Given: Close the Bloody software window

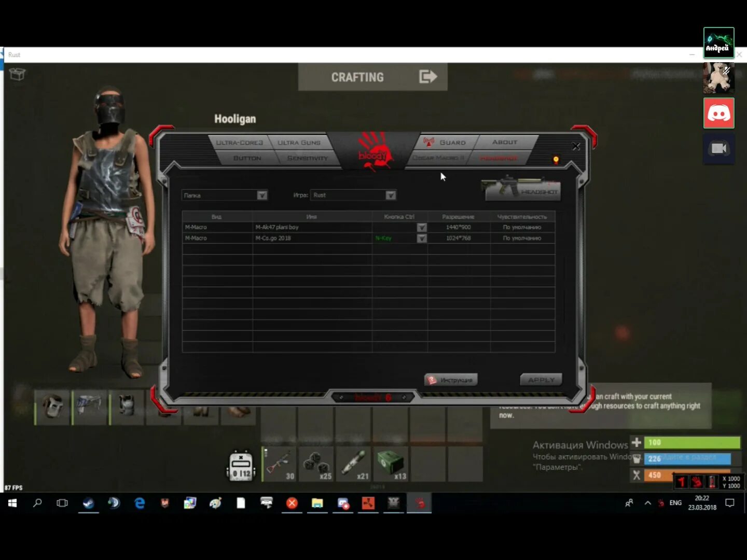Looking at the screenshot, I should (576, 147).
